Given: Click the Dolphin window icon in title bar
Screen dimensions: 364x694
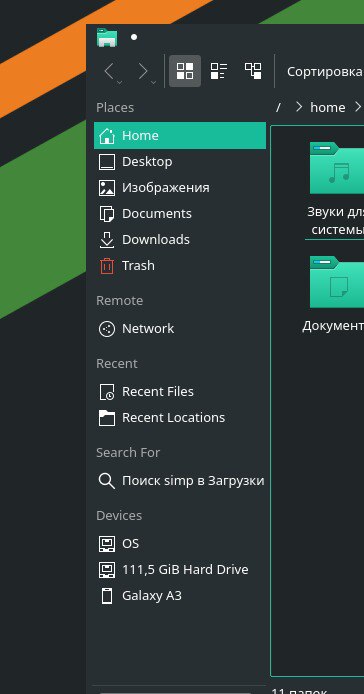Looking at the screenshot, I should tap(107, 38).
